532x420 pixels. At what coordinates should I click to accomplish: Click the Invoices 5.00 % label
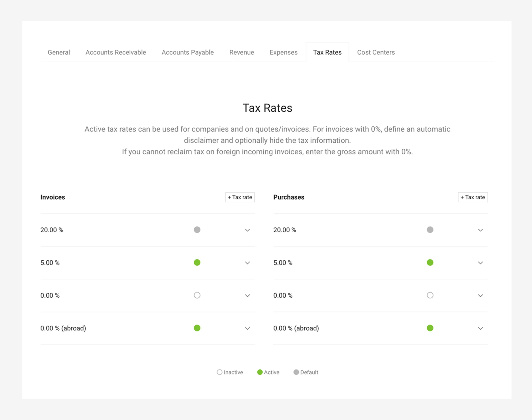coord(50,262)
